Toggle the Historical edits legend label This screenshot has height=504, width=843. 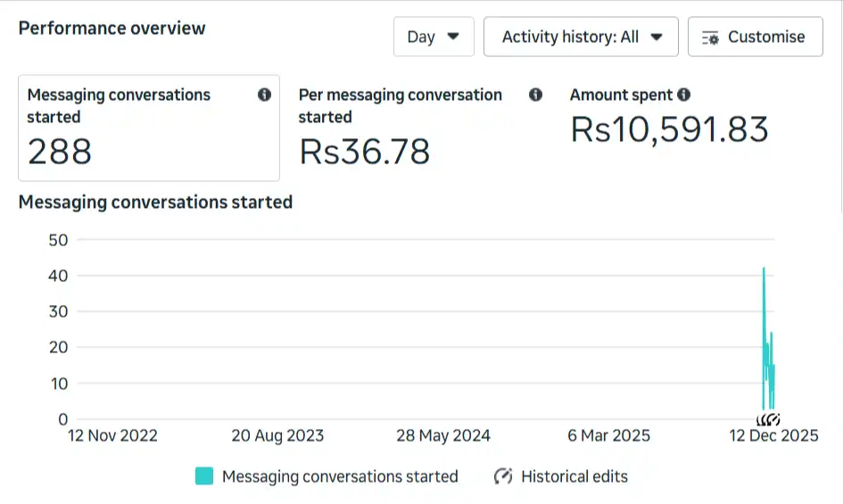point(574,476)
